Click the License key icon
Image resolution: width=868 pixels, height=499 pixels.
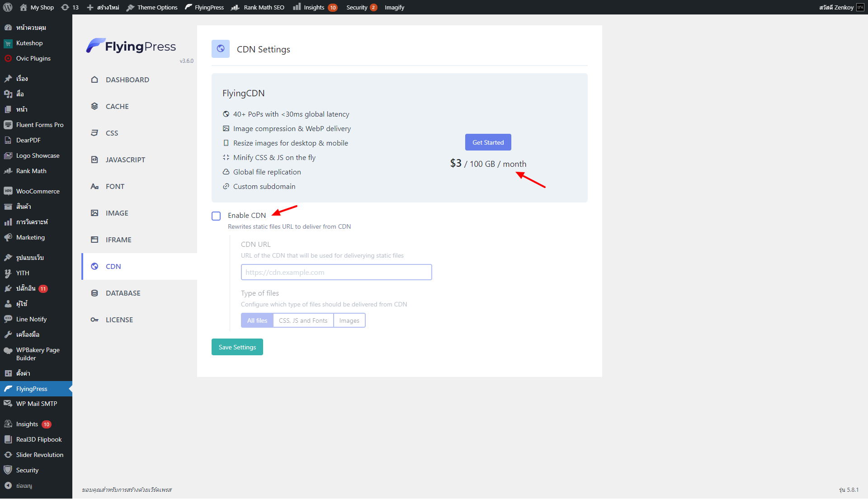click(94, 320)
